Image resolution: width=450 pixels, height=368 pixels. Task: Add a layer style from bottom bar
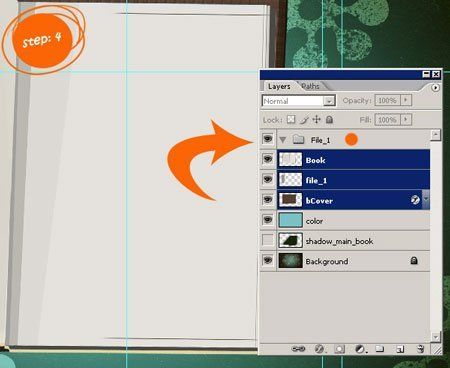(319, 349)
